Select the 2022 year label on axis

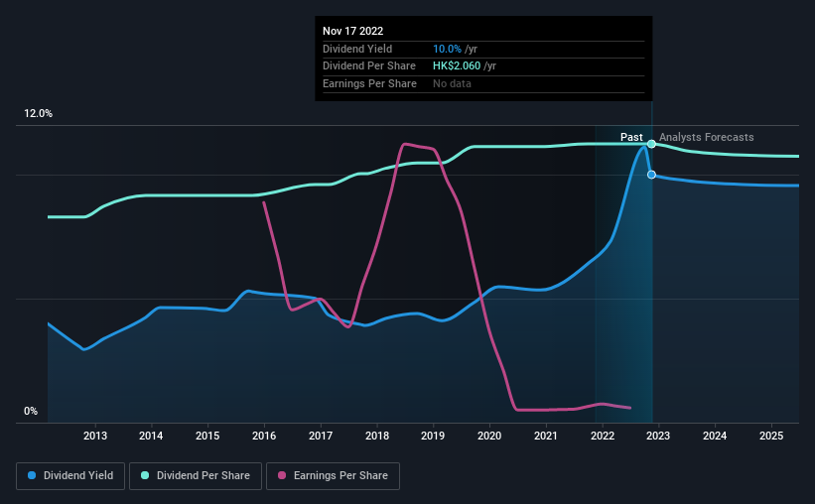click(603, 436)
